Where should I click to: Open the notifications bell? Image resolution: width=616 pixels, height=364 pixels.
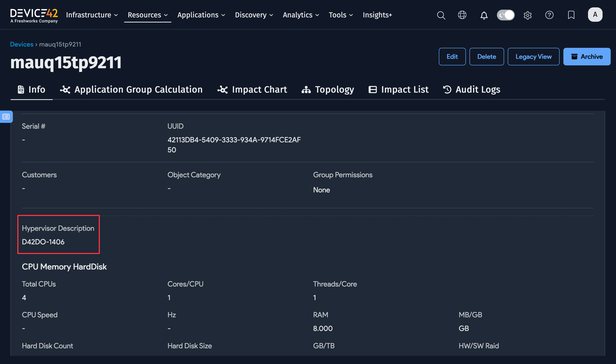click(484, 15)
